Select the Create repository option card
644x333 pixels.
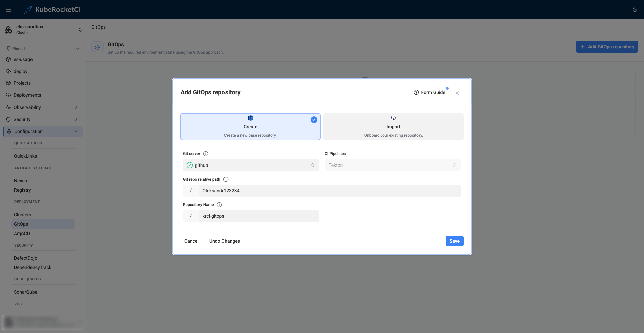[x=250, y=127]
